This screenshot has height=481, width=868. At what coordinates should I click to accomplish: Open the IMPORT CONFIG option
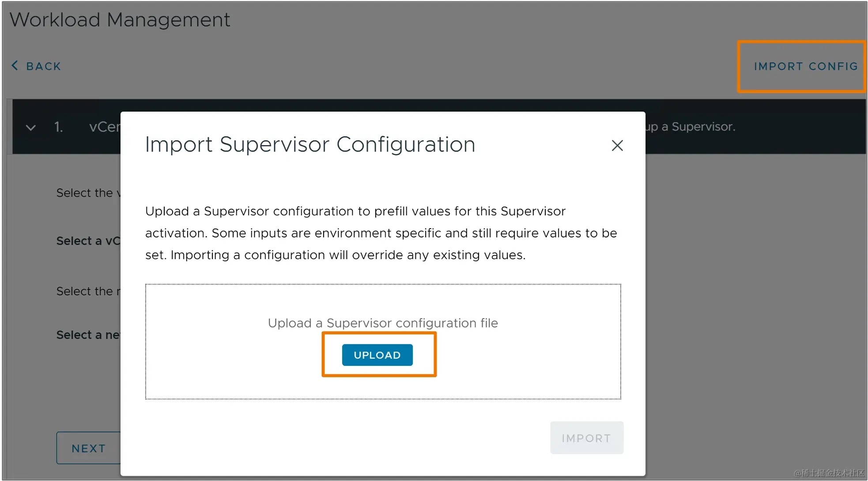coord(805,66)
